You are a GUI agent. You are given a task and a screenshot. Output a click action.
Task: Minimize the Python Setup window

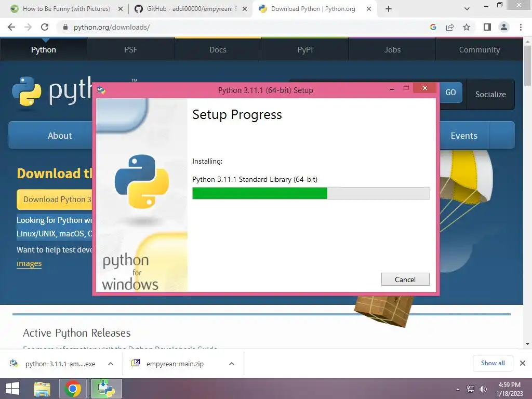coord(392,89)
